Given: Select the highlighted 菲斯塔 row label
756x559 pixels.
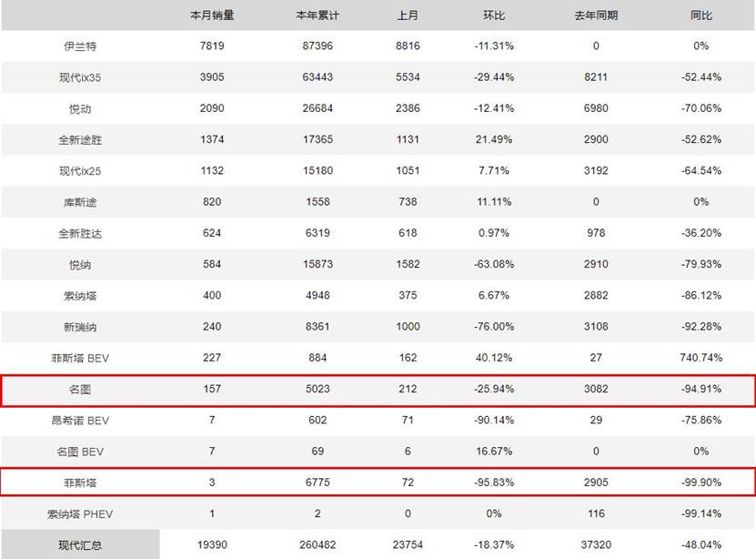Looking at the screenshot, I should (x=80, y=483).
